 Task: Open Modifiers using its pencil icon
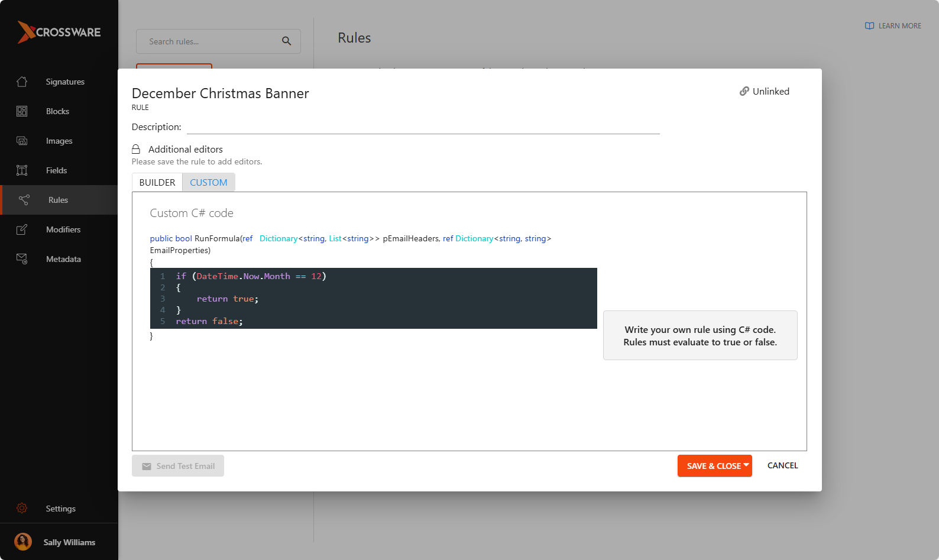pos(22,229)
